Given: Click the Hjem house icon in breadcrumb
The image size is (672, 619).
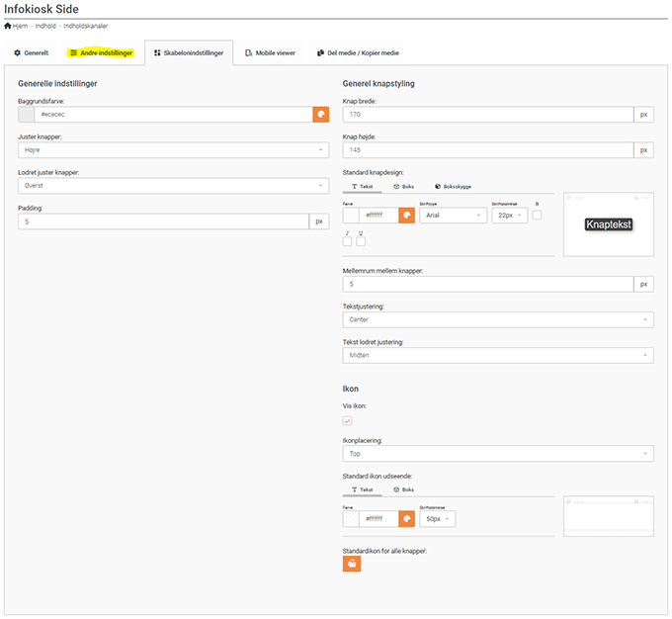Looking at the screenshot, I should (x=9, y=25).
